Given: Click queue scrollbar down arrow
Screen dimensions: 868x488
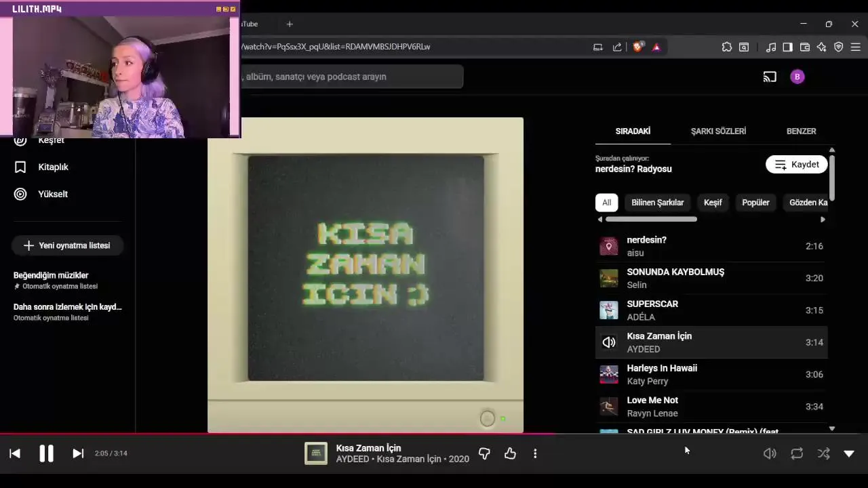Looking at the screenshot, I should (x=831, y=428).
